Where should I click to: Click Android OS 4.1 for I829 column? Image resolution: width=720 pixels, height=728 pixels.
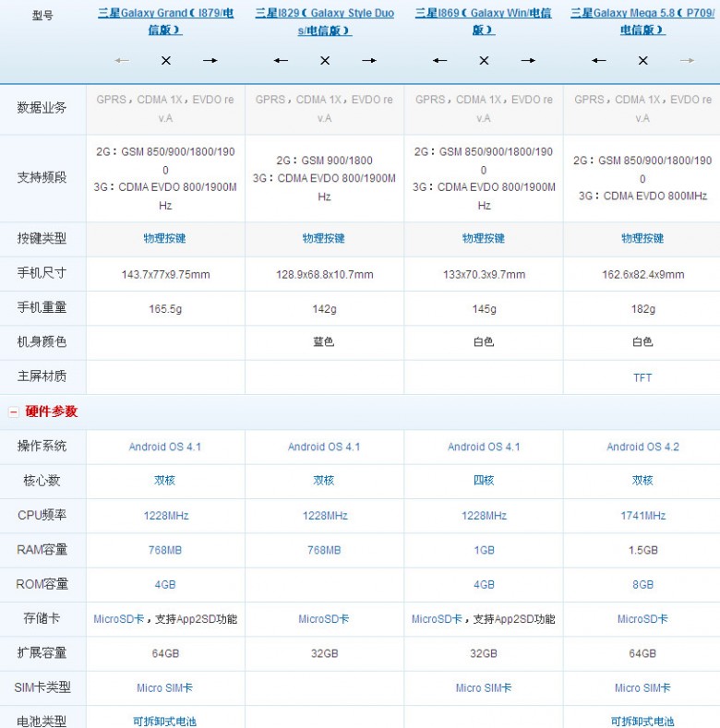324,447
